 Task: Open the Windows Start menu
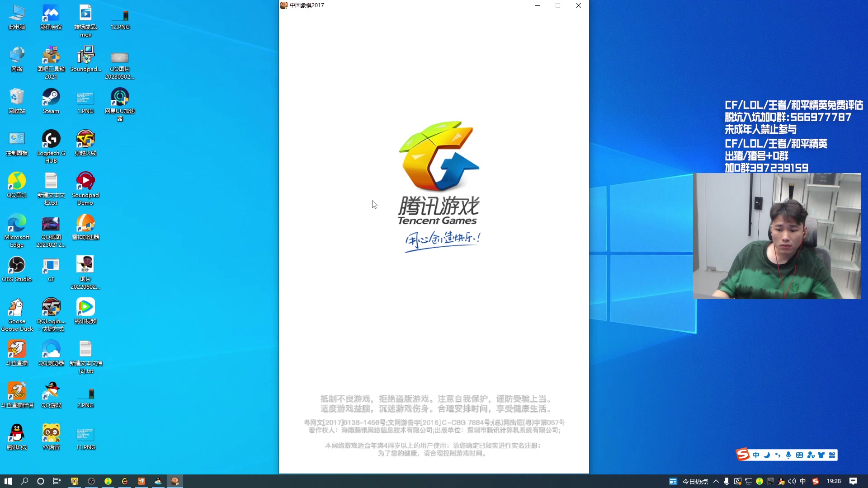pyautogui.click(x=8, y=481)
